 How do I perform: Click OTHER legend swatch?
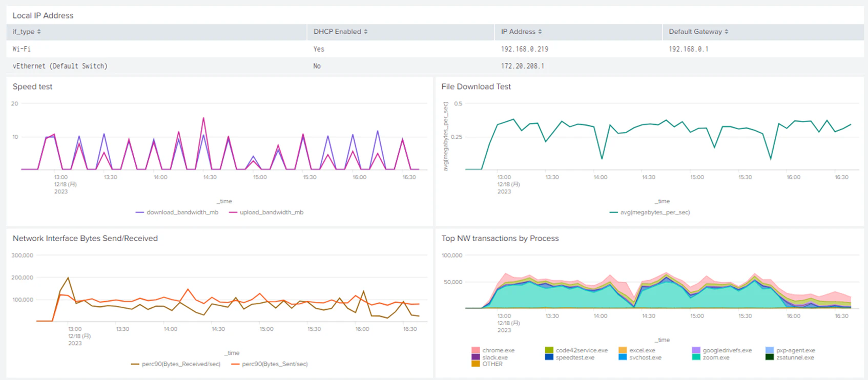(476, 364)
